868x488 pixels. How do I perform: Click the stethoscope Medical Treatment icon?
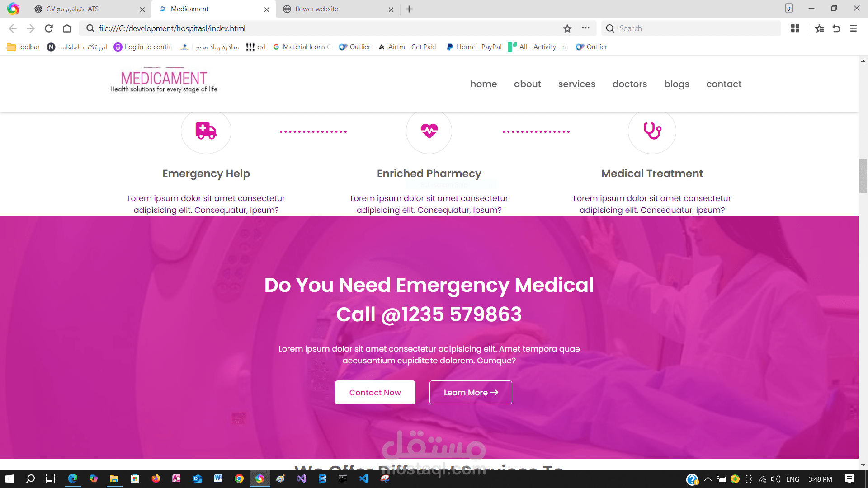click(652, 131)
